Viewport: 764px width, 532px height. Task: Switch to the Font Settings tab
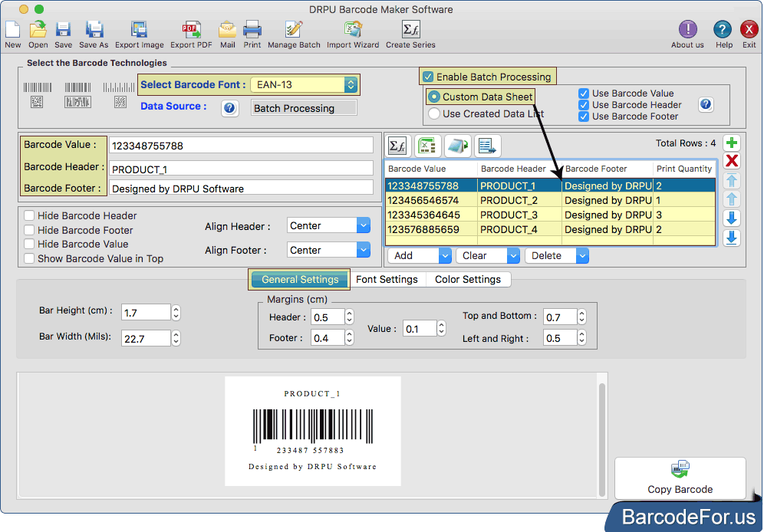click(x=387, y=279)
